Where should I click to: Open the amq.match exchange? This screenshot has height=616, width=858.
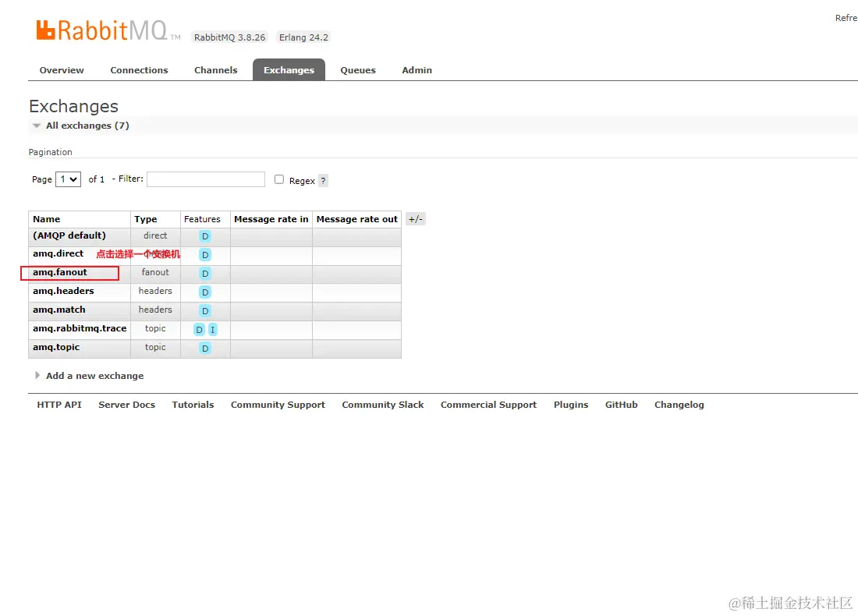tap(58, 309)
